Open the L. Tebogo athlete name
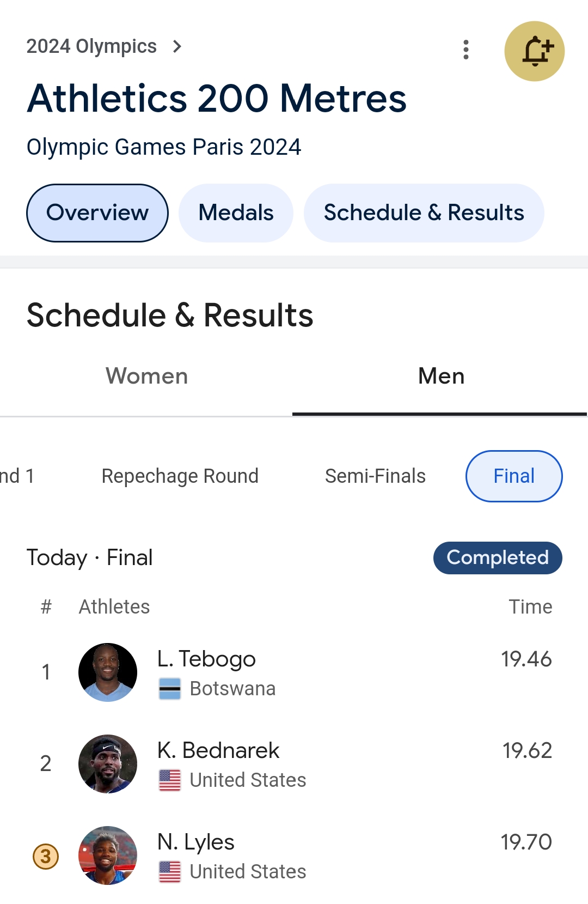 tap(206, 659)
